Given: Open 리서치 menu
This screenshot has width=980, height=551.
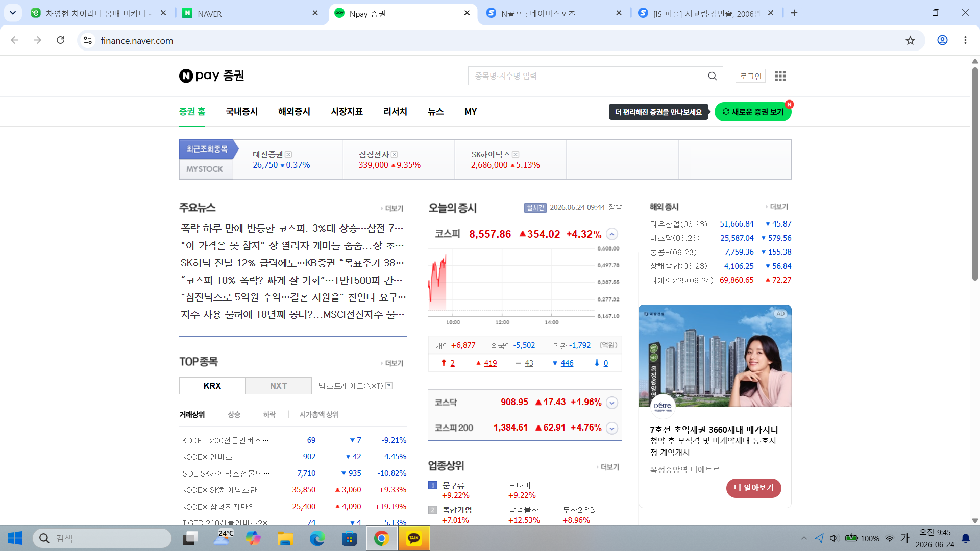Looking at the screenshot, I should click(x=395, y=111).
